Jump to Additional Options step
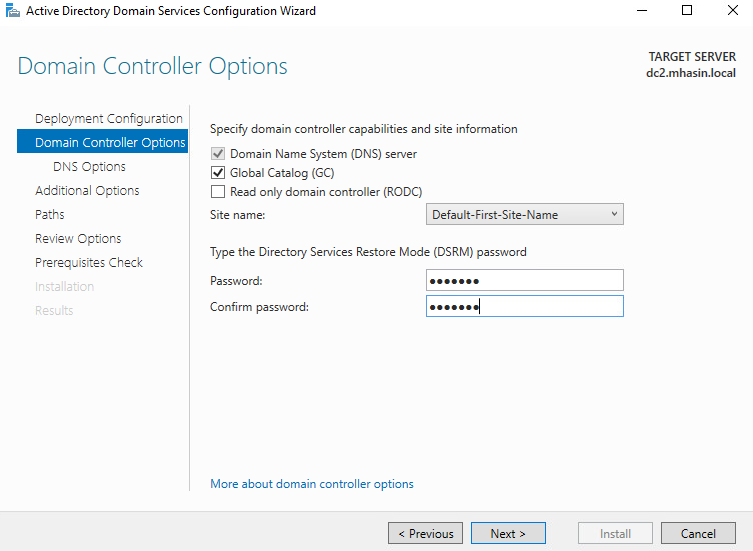The height and width of the screenshot is (551, 753). click(87, 190)
